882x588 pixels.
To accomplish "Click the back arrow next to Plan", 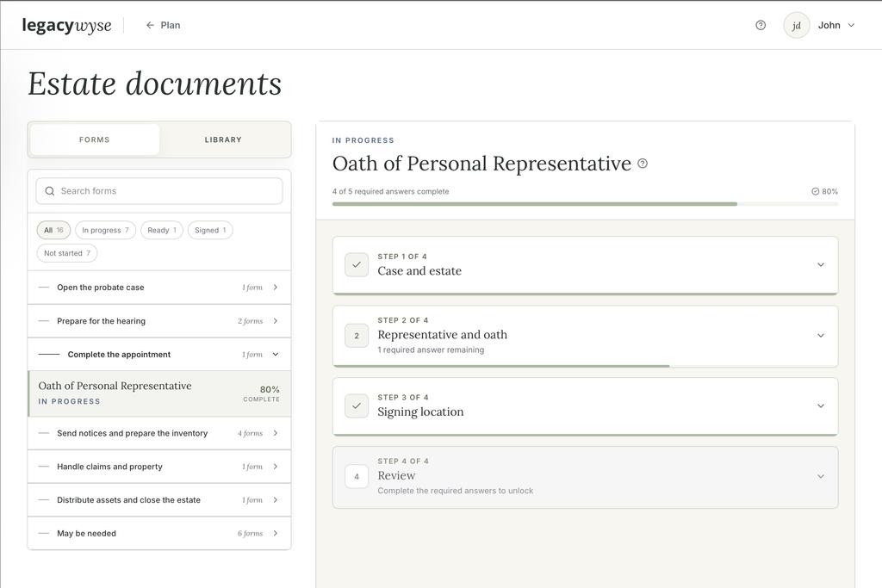I will click(x=150, y=25).
